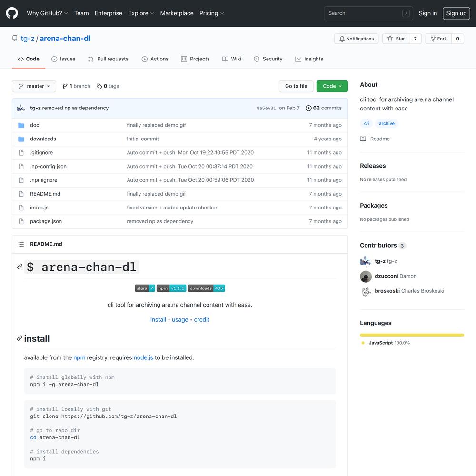Click the downloads 435 badge
476x476 pixels.
click(x=207, y=288)
